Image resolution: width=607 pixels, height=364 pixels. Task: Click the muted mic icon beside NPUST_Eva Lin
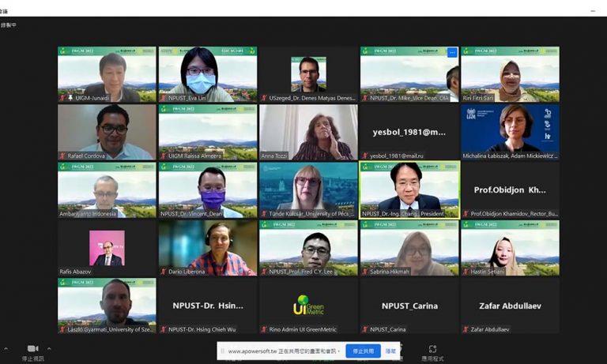[x=164, y=98]
